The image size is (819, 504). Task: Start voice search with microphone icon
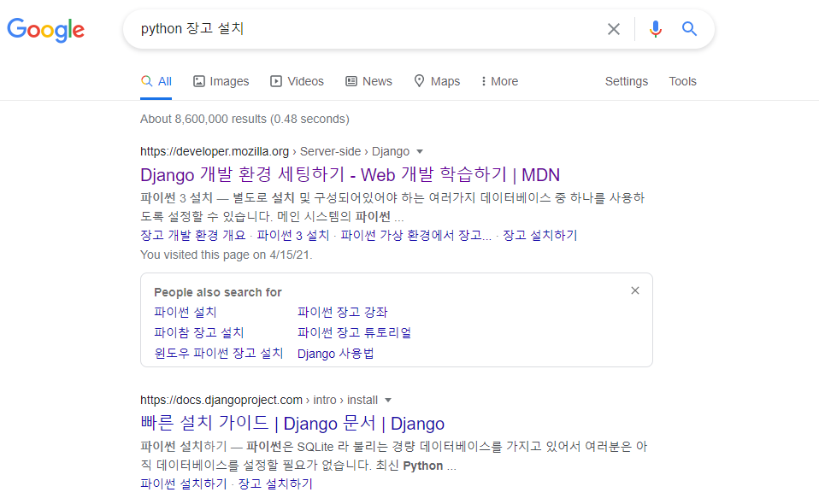[656, 29]
